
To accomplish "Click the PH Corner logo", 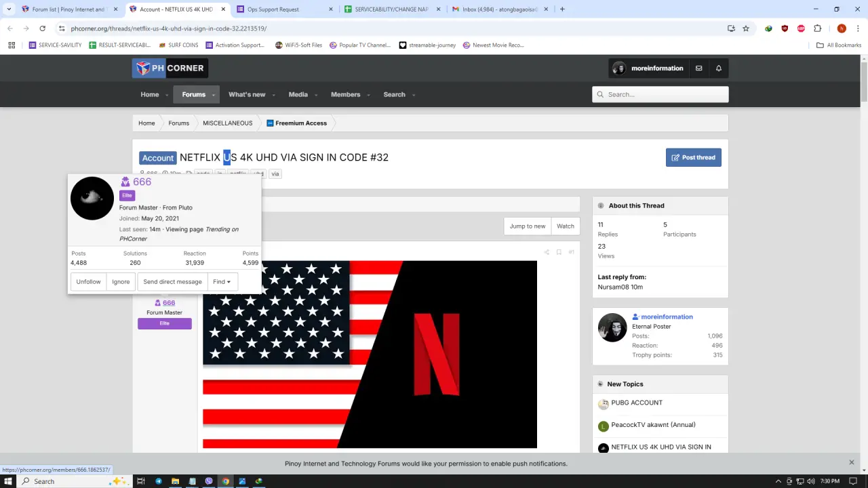I will point(170,68).
